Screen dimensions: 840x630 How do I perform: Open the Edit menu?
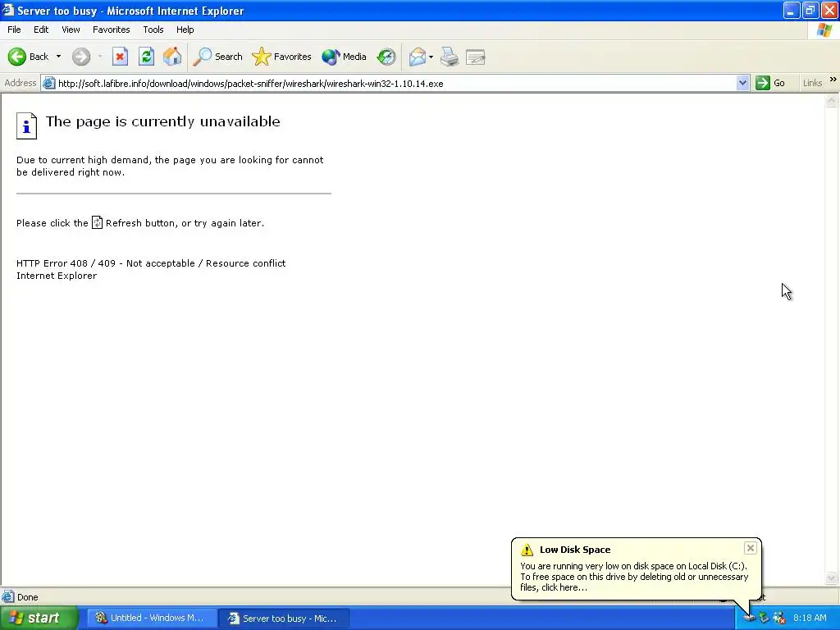click(41, 30)
